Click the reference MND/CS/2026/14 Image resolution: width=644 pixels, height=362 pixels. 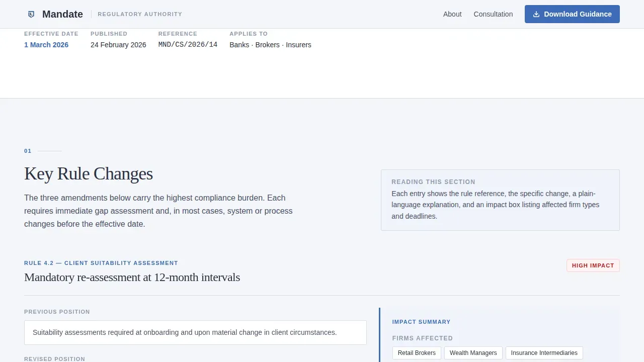(x=188, y=45)
